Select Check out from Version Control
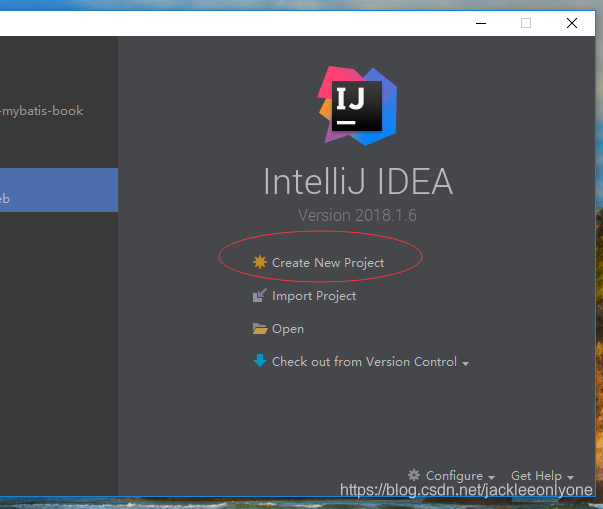The width and height of the screenshot is (603, 509). tap(364, 362)
